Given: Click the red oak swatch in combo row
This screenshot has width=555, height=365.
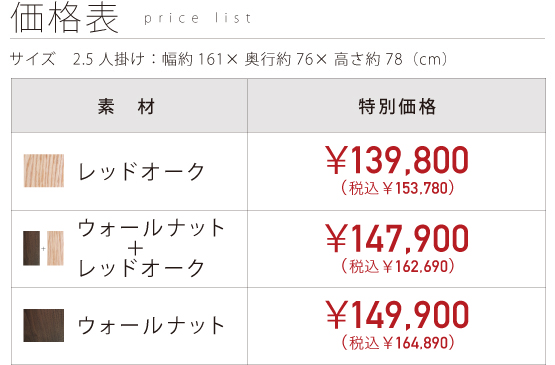Looking at the screenshot, I should pos(55,248).
